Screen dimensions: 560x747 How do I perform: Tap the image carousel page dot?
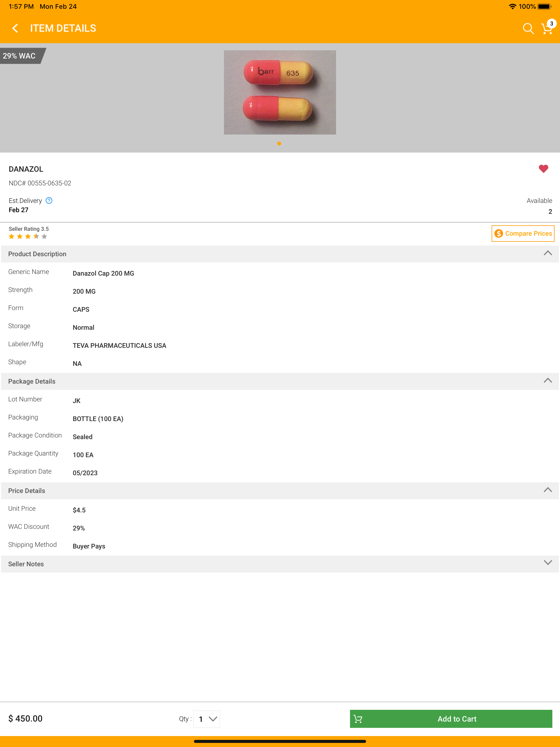(279, 144)
